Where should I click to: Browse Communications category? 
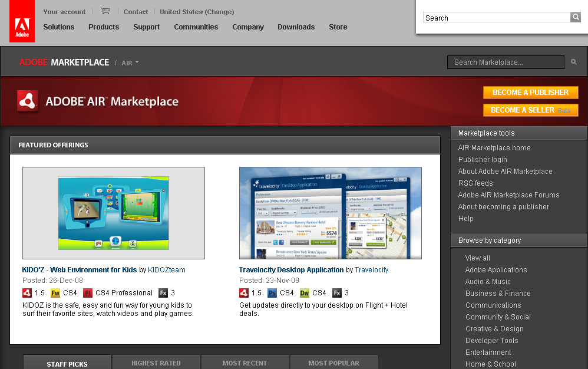(493, 305)
